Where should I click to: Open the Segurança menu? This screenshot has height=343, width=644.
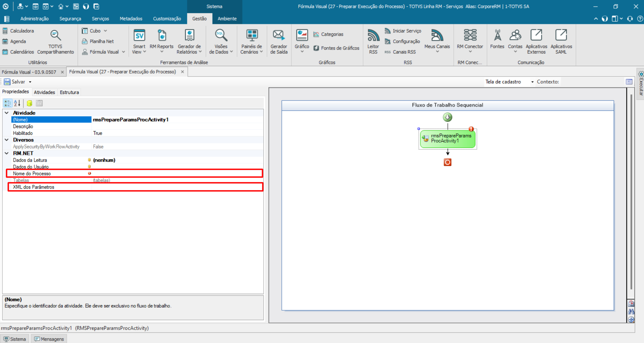pyautogui.click(x=70, y=19)
